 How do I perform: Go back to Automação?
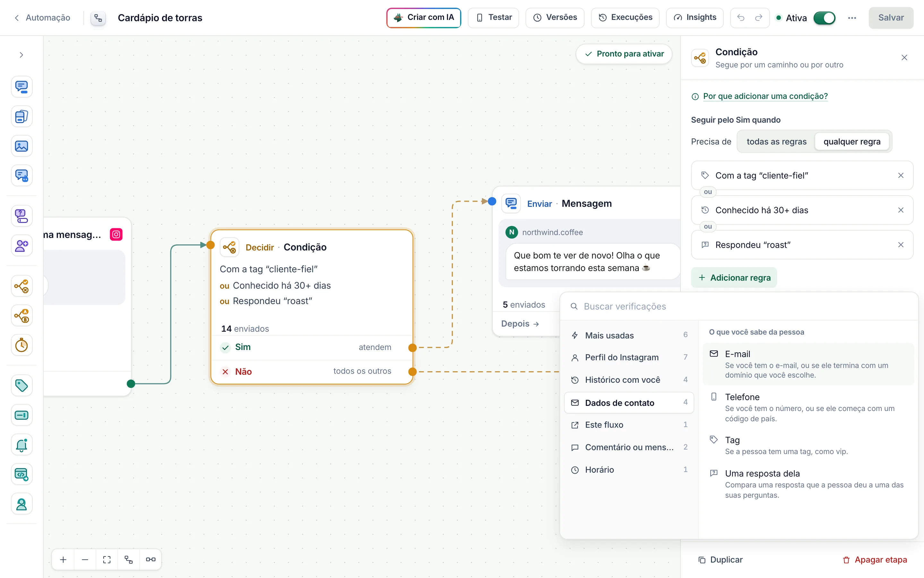pos(42,18)
